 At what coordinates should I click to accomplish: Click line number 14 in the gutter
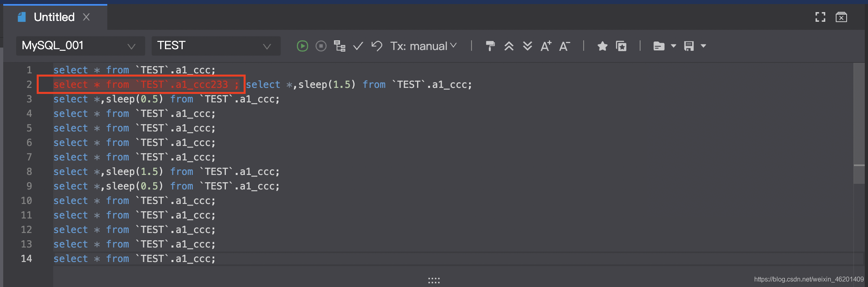[x=26, y=259]
